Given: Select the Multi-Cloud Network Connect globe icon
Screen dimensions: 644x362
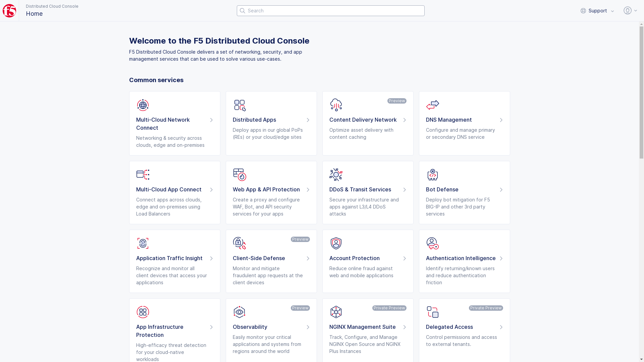Looking at the screenshot, I should pos(143,105).
